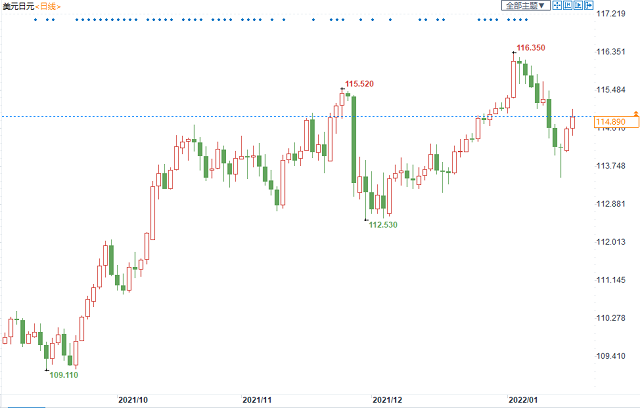The image size is (640, 408).
Task: Select the 2021/10 date on time axis
Action: click(133, 399)
